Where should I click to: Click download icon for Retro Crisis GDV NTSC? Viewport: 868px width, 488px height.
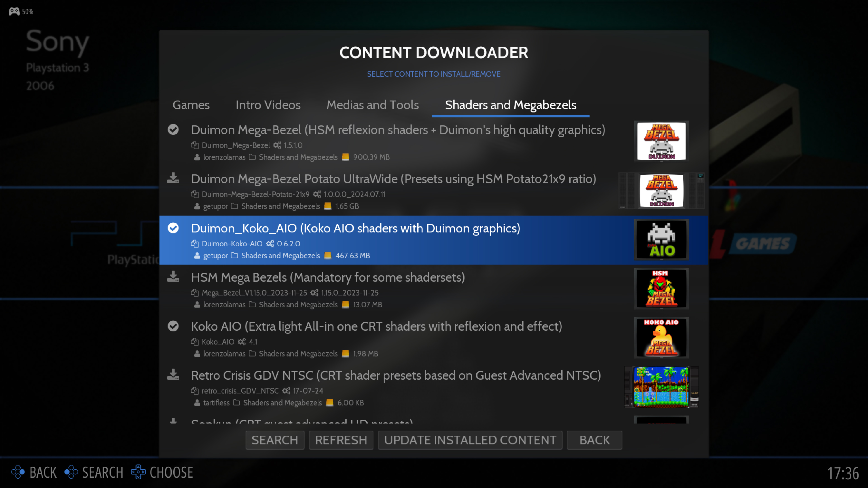click(173, 375)
